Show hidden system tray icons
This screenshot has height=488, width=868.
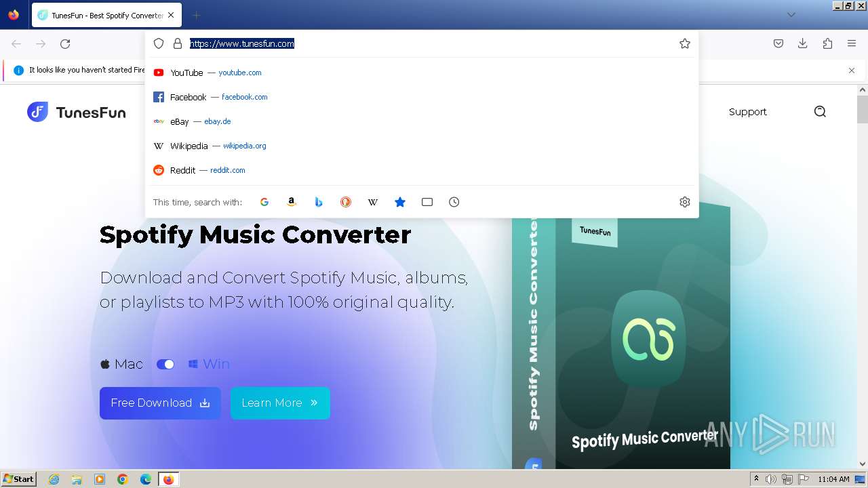pos(756,479)
